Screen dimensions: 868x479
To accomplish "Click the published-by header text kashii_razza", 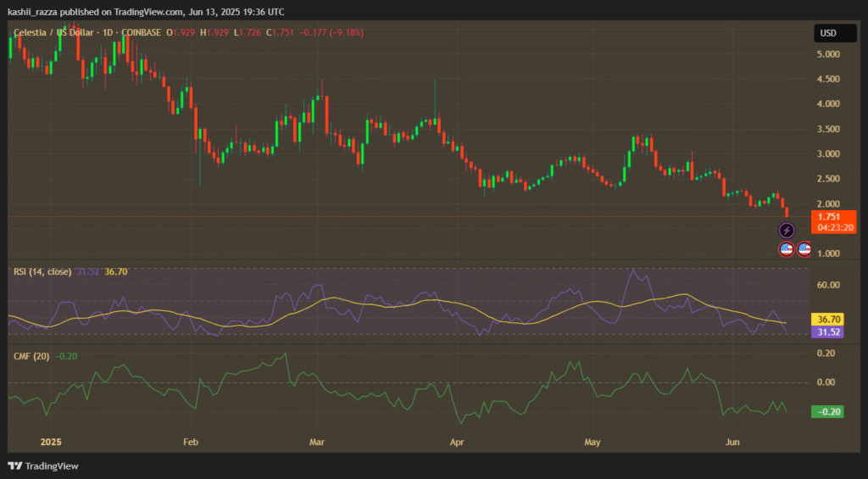I will (33, 12).
